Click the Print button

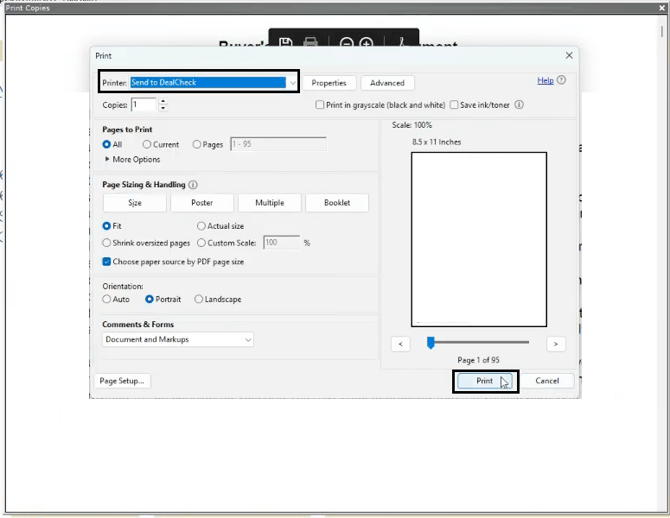coord(485,381)
